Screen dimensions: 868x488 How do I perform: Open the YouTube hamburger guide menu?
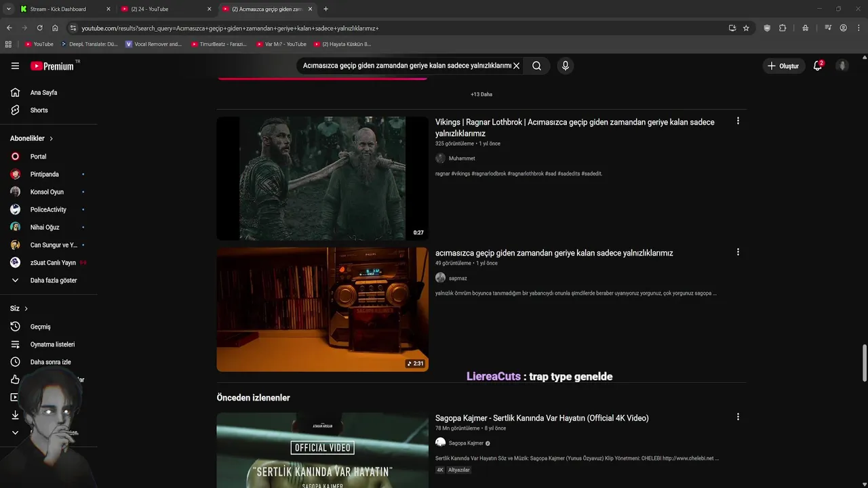click(x=15, y=66)
